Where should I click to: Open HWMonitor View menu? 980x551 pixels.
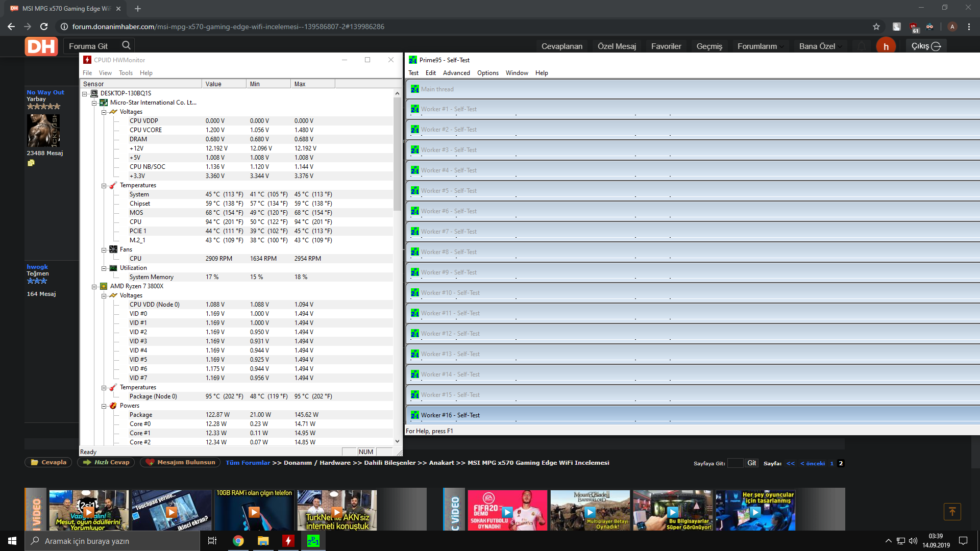(105, 73)
